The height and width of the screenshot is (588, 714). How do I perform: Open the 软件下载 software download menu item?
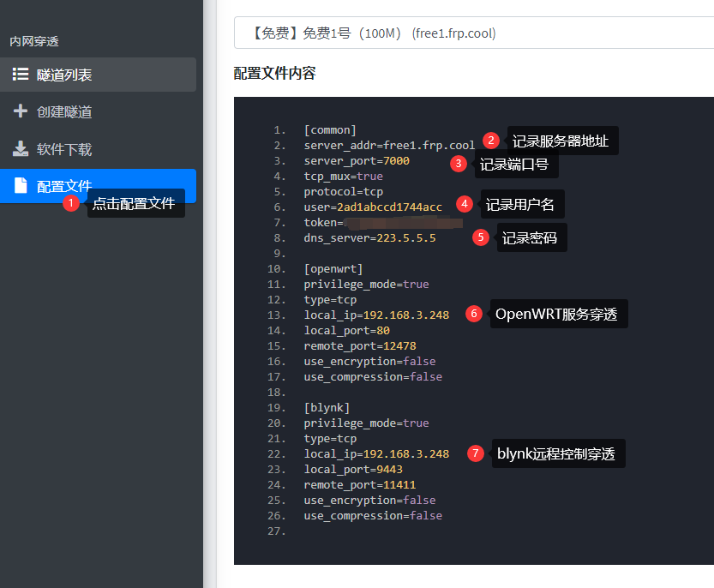click(x=98, y=149)
